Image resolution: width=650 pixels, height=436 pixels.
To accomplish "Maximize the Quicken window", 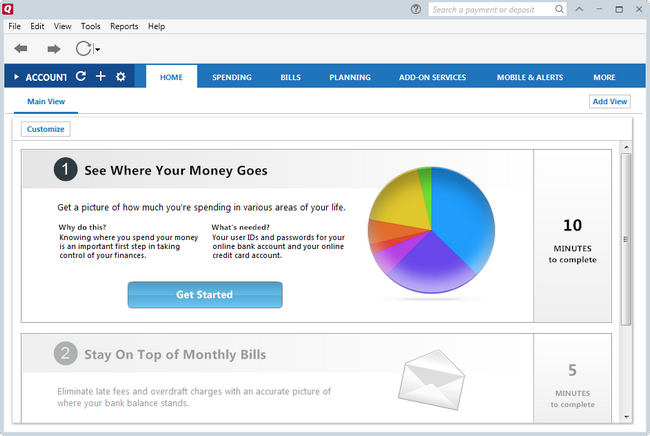I will click(x=619, y=9).
